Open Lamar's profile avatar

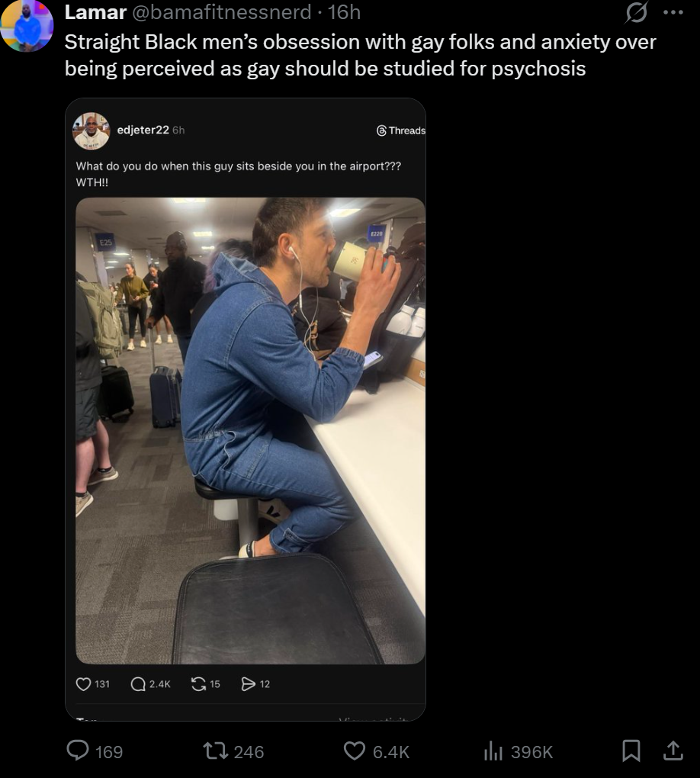click(27, 24)
